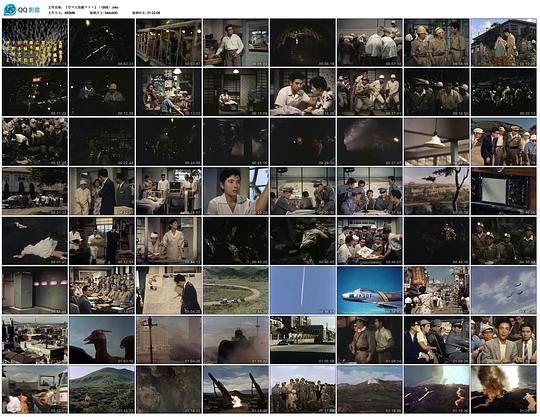Open the close-up of man and woman talking
The image size is (540, 417).
(x=303, y=92)
